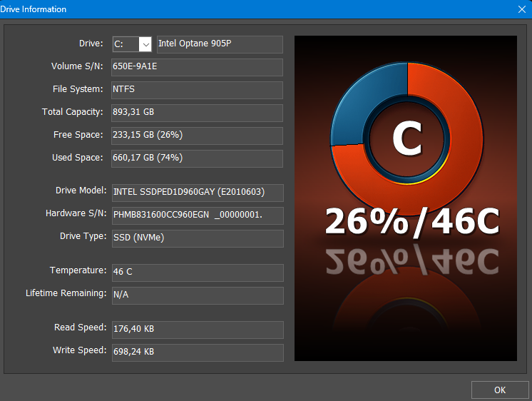Click the large C letter in chart center

[406, 139]
